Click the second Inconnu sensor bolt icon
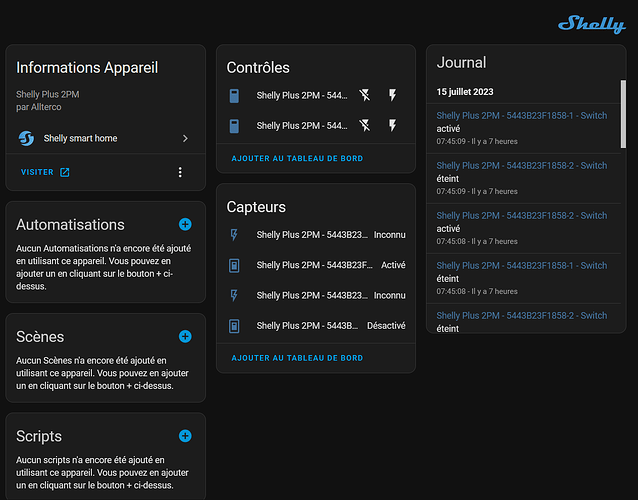The width and height of the screenshot is (638, 500). tap(234, 295)
